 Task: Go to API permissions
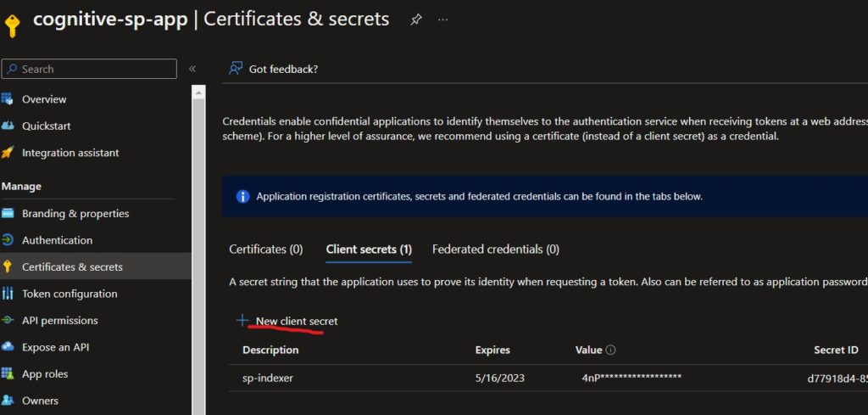point(60,320)
